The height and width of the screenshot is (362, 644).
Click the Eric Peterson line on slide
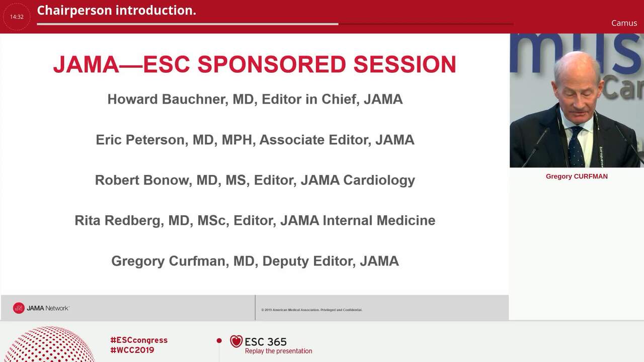[x=255, y=139]
